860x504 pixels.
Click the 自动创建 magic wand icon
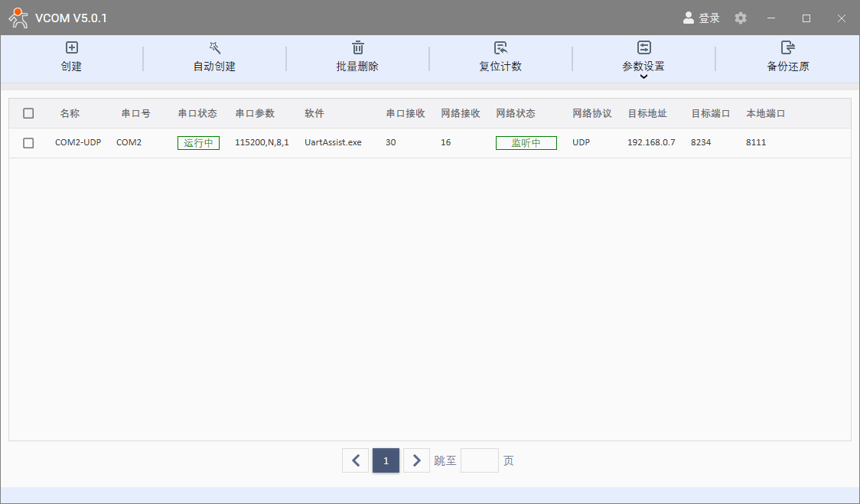click(x=214, y=48)
